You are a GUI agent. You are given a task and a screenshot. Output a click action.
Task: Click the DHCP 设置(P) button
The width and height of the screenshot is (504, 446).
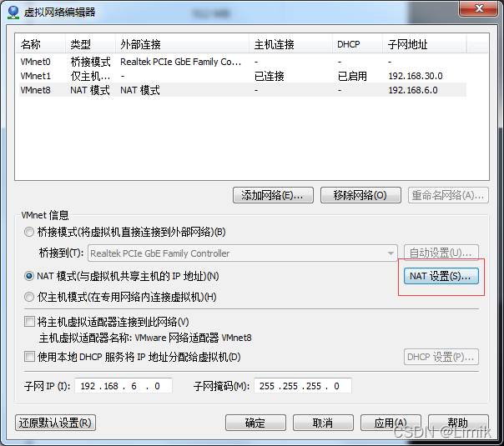441,357
